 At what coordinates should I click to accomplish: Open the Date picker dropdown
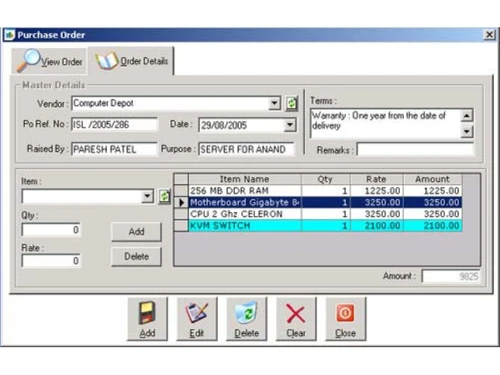pyautogui.click(x=290, y=125)
